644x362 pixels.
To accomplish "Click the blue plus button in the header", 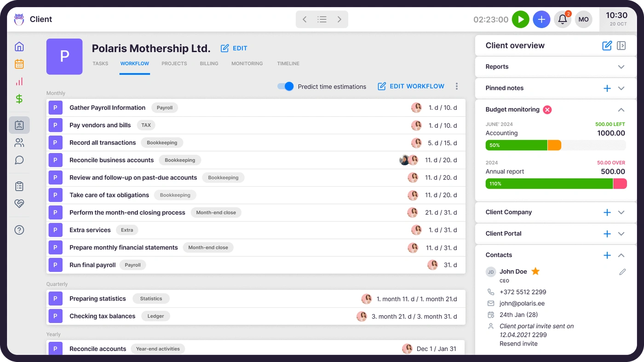I will 541,19.
